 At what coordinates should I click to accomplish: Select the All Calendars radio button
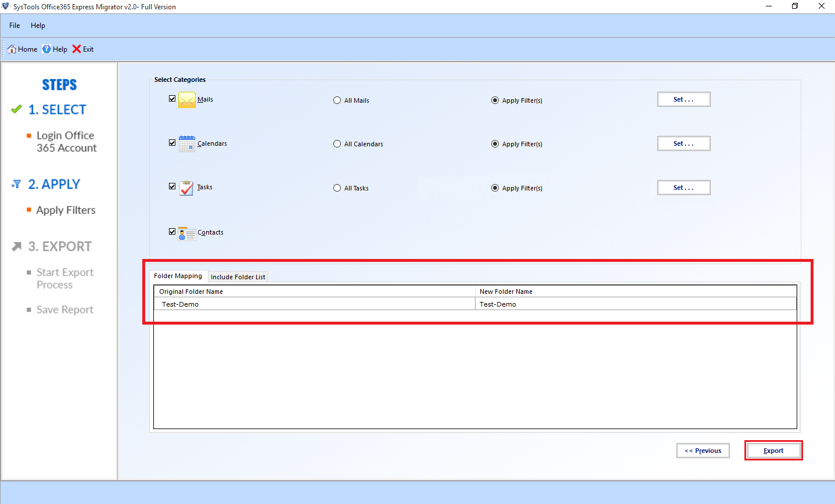coord(337,144)
